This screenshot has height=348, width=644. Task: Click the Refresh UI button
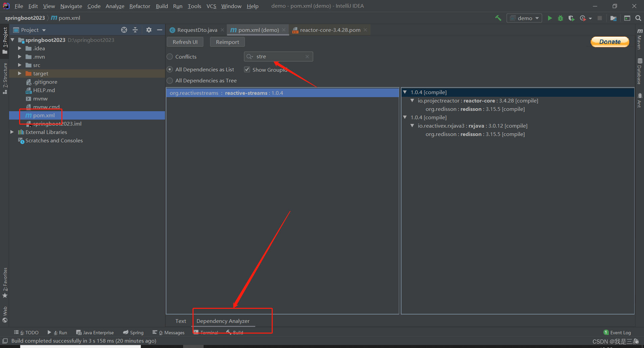point(185,42)
